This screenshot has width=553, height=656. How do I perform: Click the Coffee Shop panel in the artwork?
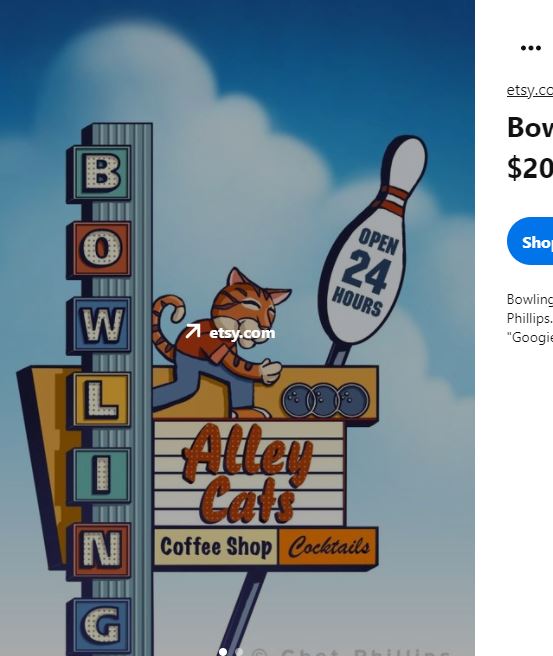[x=216, y=547]
